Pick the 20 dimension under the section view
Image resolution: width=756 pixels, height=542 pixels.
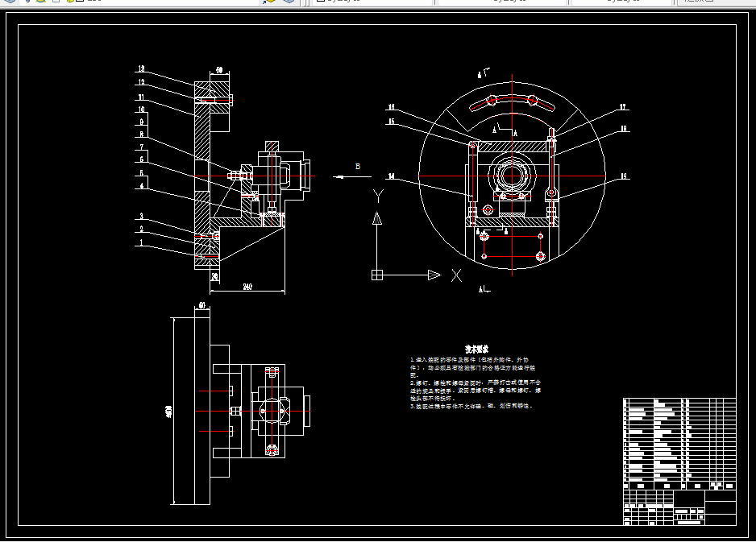214,276
